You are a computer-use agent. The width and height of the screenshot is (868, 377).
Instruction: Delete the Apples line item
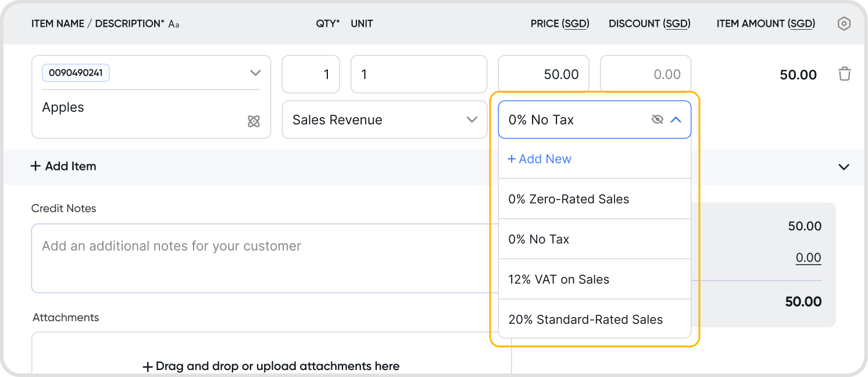coord(844,74)
